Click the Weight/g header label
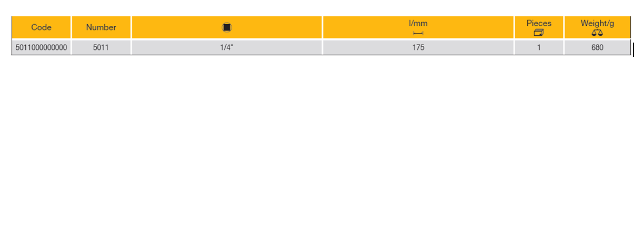Image resolution: width=644 pixels, height=245 pixels. coord(597,23)
